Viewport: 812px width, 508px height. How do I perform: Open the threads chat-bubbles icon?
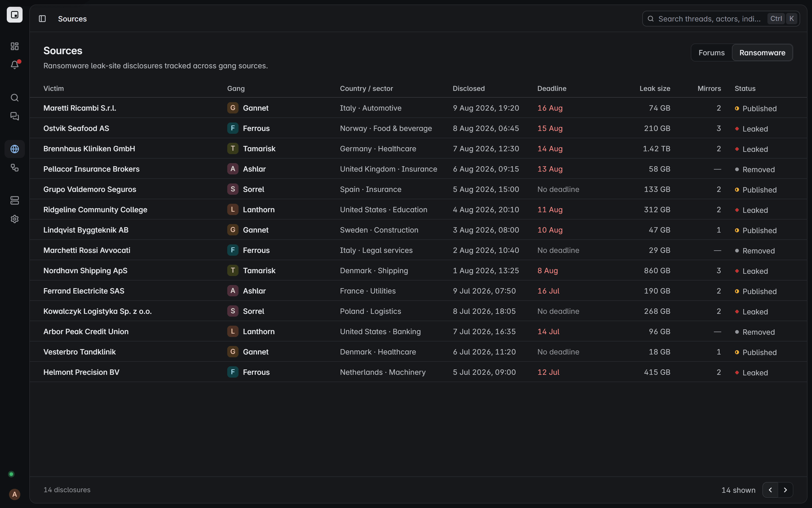(x=14, y=116)
